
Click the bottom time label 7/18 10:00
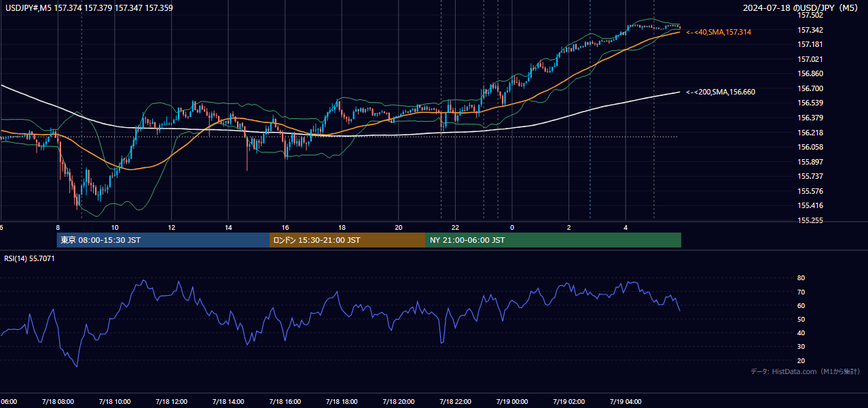click(x=114, y=401)
